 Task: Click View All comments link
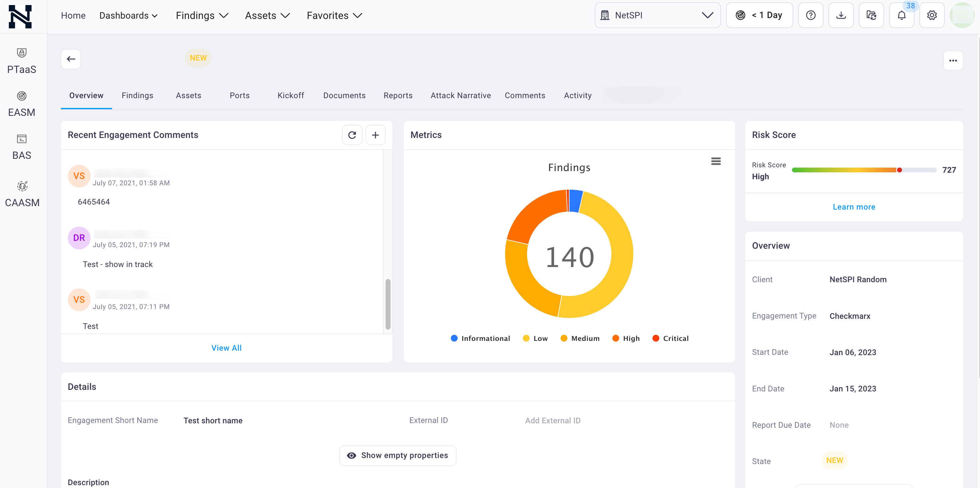(226, 348)
